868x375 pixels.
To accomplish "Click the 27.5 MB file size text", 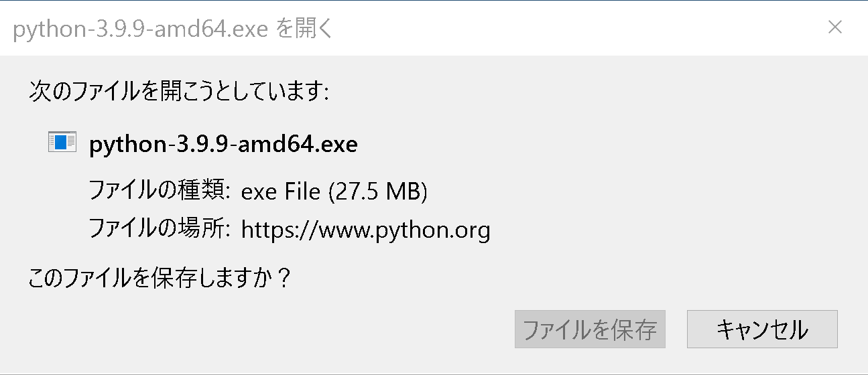I will click(378, 192).
